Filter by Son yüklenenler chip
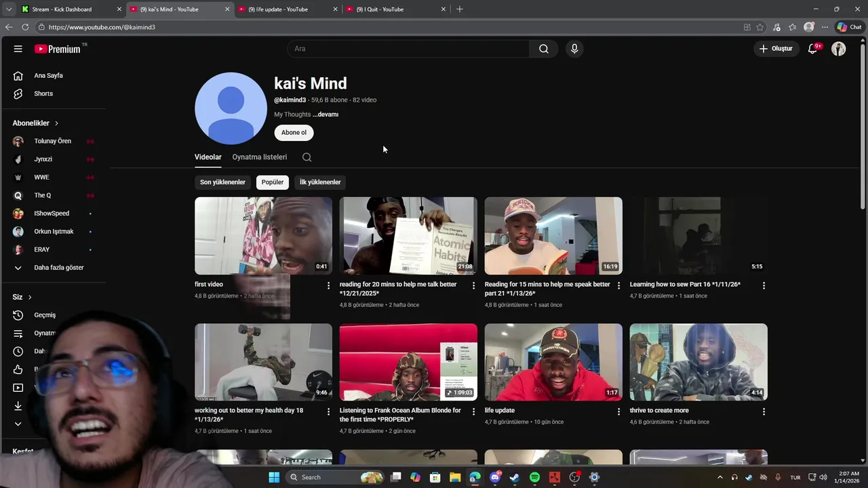This screenshot has width=868, height=488. pyautogui.click(x=222, y=182)
